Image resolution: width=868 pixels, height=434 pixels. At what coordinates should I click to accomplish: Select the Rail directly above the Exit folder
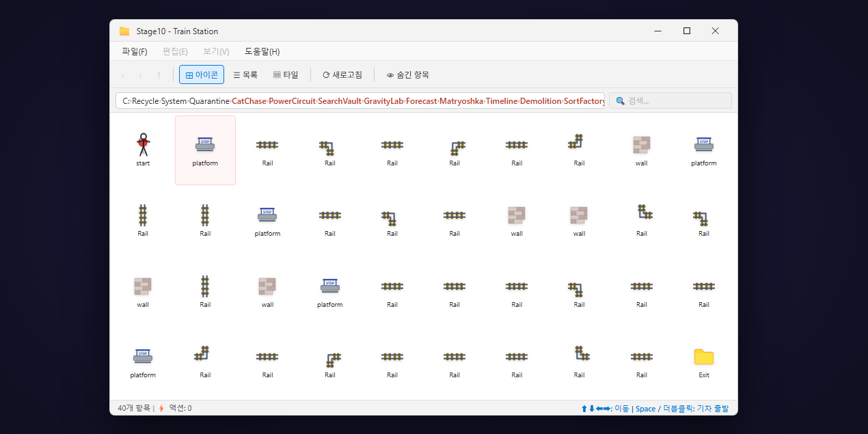coord(703,286)
